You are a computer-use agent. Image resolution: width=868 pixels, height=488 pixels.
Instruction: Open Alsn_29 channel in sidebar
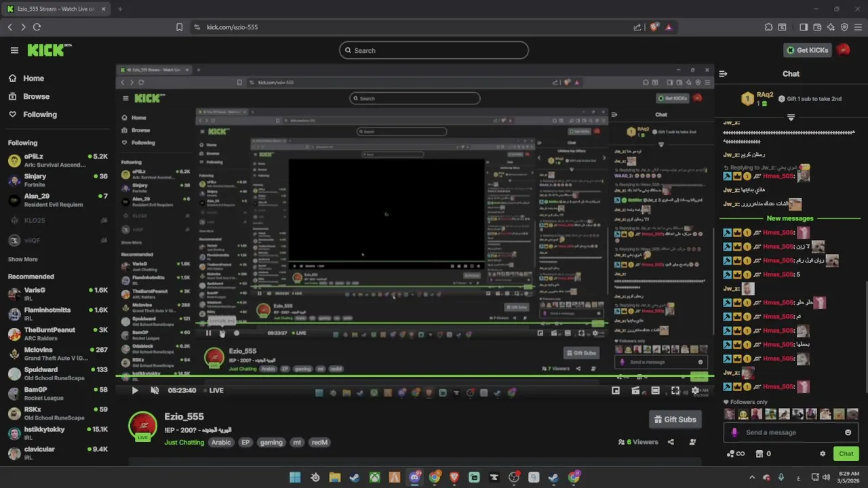(x=58, y=200)
